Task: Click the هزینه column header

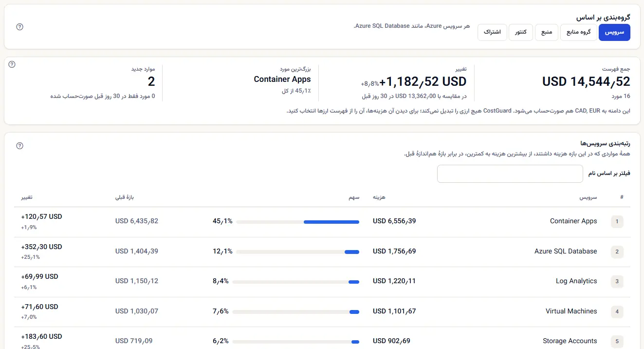Action: pos(379,197)
